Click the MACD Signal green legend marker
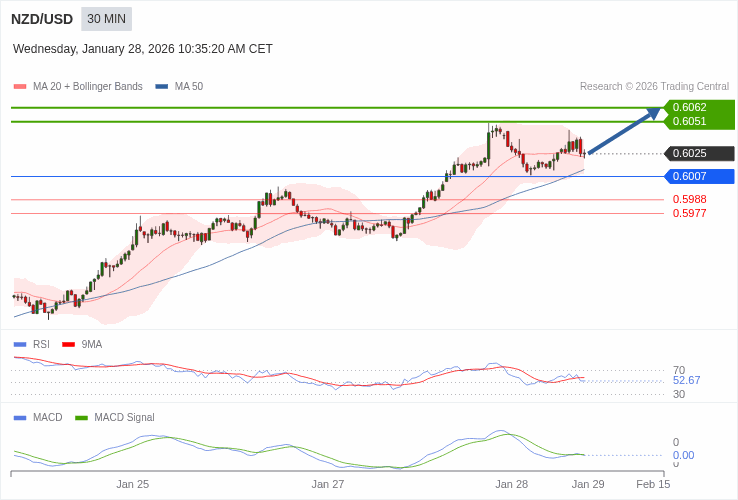 click(81, 418)
